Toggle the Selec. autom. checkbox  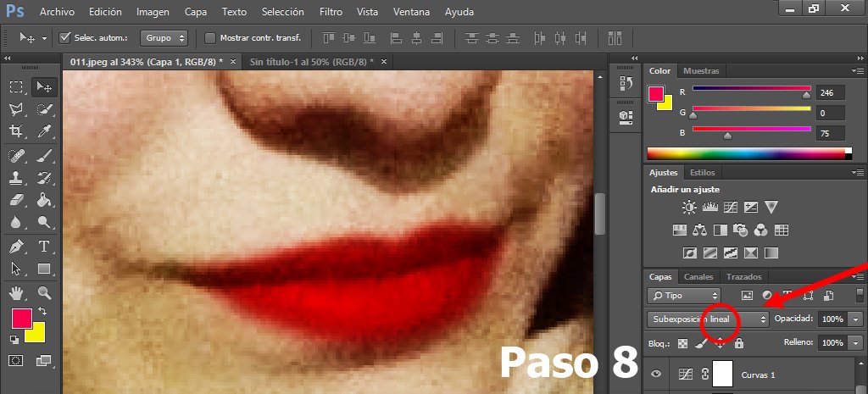coord(64,37)
